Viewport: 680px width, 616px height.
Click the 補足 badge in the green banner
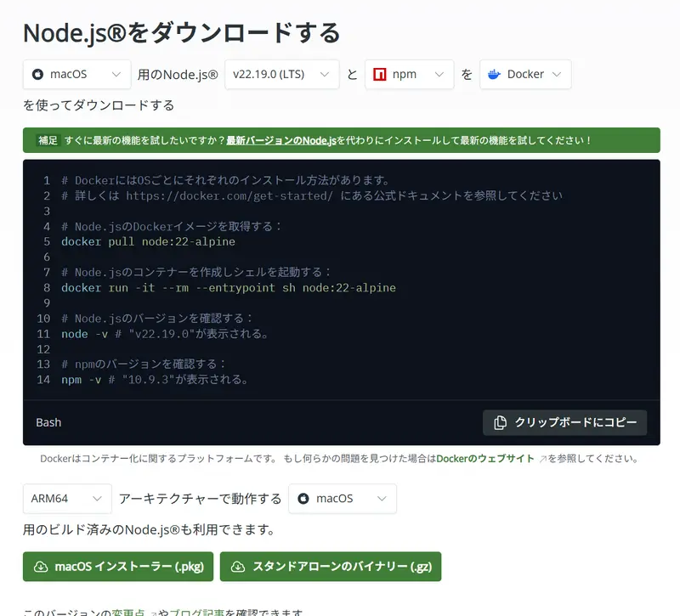click(x=48, y=140)
